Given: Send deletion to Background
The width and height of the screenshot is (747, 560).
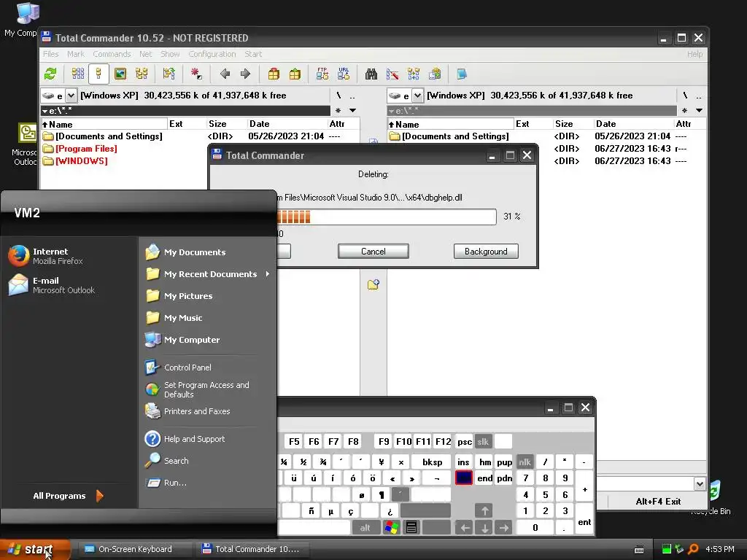Looking at the screenshot, I should click(486, 252).
